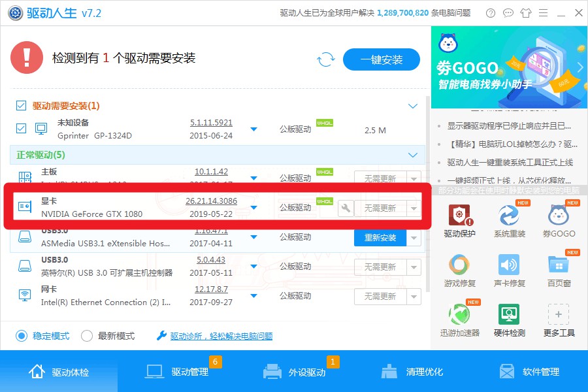Click the 一键安装 button
Viewport: 588px width, 392px height.
[382, 59]
